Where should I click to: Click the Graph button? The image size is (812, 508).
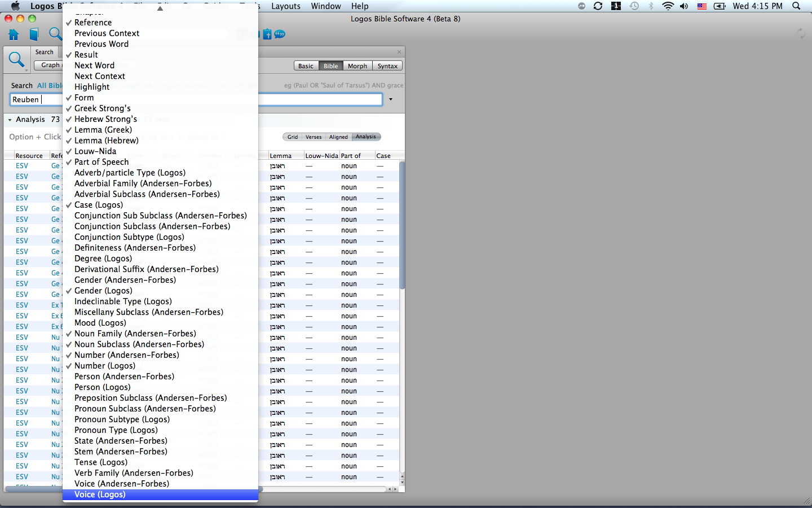click(x=50, y=65)
